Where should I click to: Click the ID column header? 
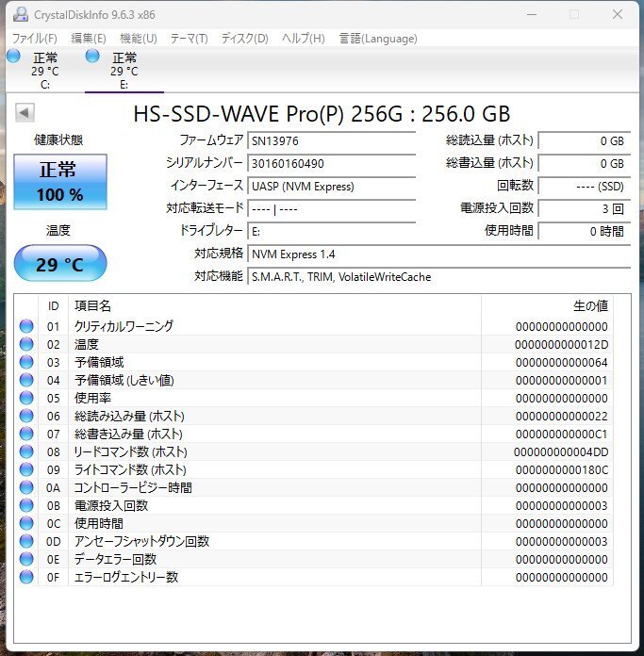click(53, 305)
